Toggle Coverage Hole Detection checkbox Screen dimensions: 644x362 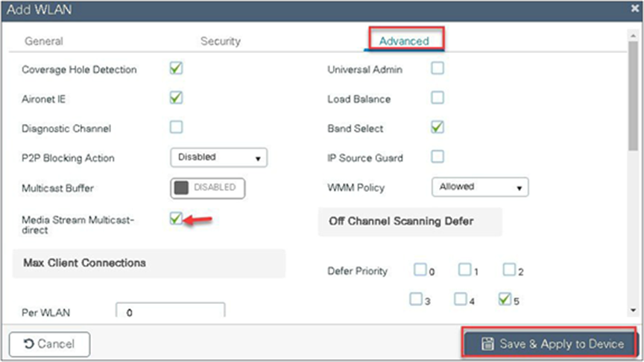[176, 68]
